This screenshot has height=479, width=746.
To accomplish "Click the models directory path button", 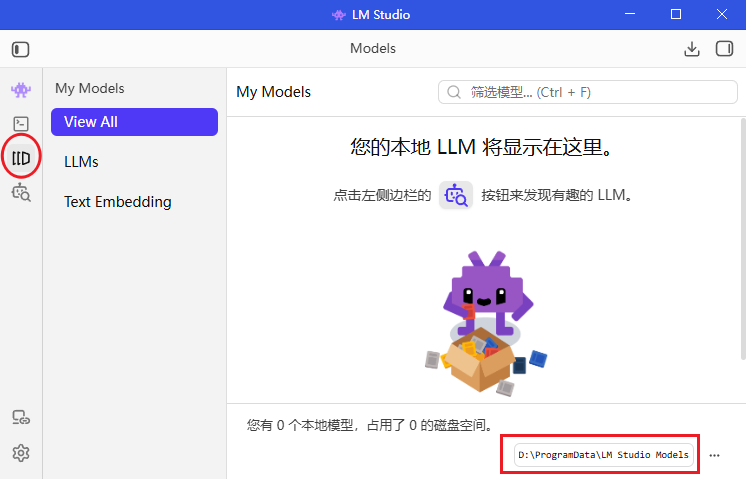I will [603, 455].
